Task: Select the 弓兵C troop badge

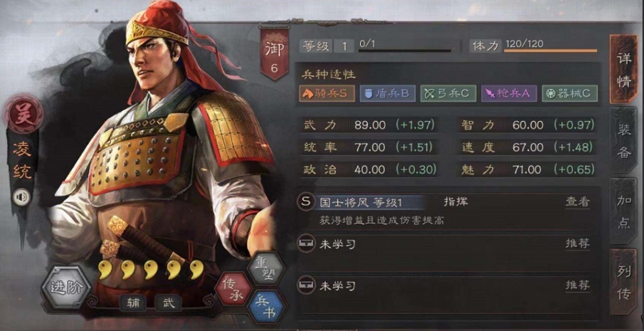Action: click(448, 94)
